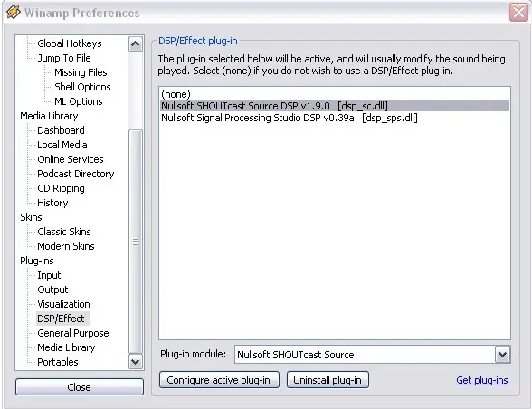Click Configure active plug-in button
Screen dimensions: 532x409
219,380
